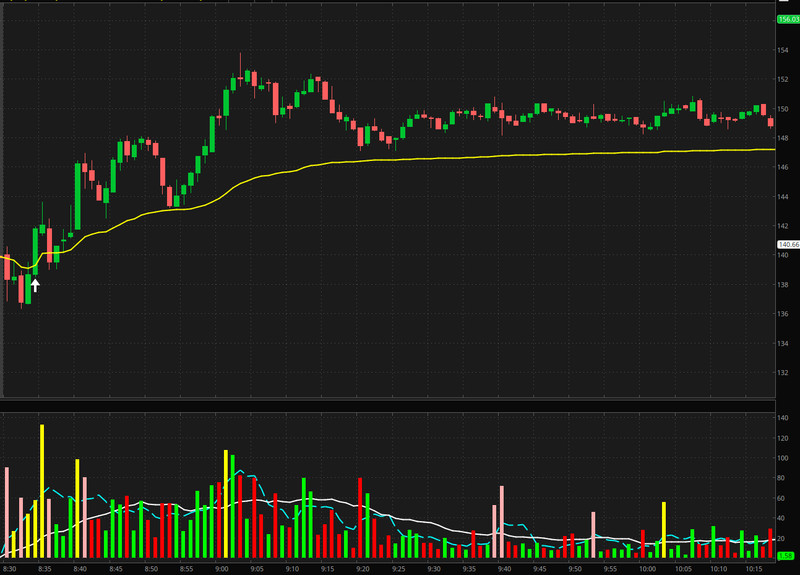Click the 152 price axis label
The image size is (800, 575).
click(783, 80)
